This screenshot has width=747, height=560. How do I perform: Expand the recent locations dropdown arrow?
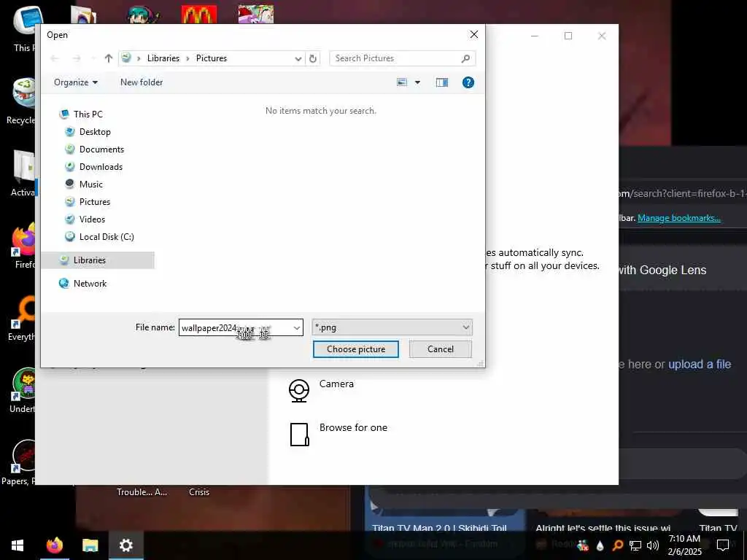pos(93,58)
